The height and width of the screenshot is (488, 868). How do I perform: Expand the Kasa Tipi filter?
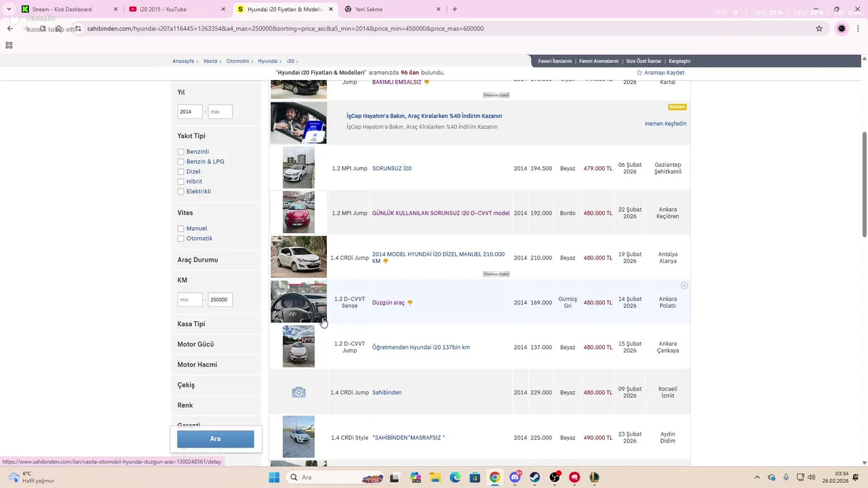pos(216,324)
